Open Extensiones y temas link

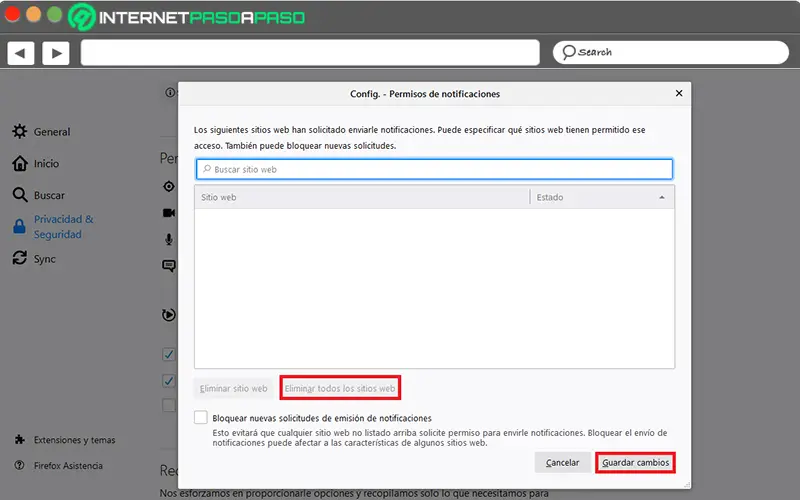[x=74, y=440]
